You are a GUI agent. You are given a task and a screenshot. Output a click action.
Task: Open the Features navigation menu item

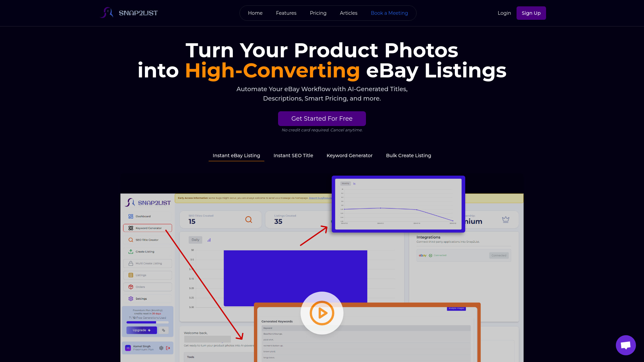(286, 13)
